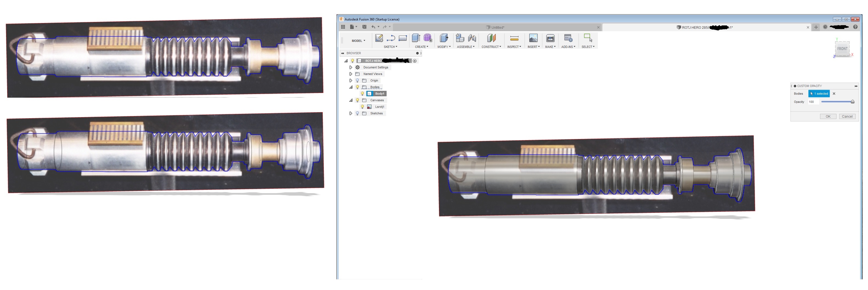Open the data panel grid icon

pos(343,27)
